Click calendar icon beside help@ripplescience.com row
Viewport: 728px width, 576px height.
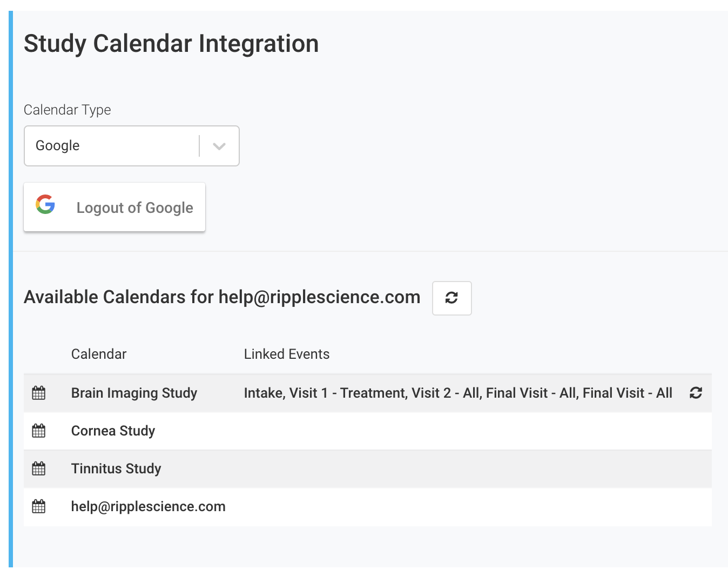click(x=39, y=506)
